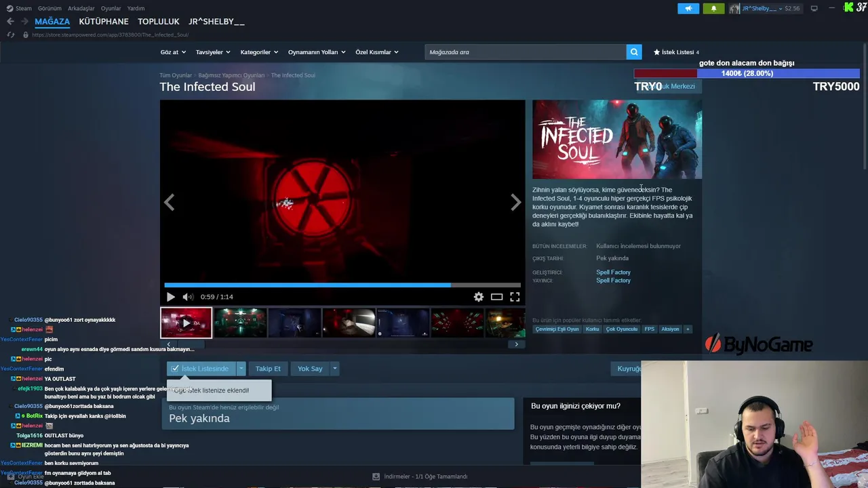Select the FPS tag

point(650,329)
